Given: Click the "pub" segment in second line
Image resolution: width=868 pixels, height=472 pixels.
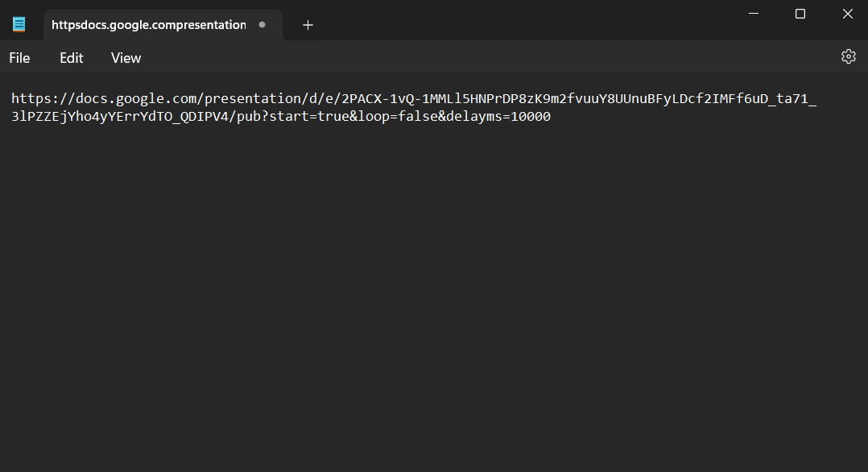Looking at the screenshot, I should pos(248,117).
